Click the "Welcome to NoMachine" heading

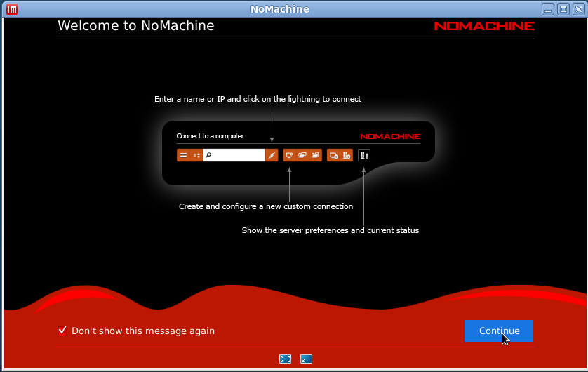pyautogui.click(x=135, y=25)
